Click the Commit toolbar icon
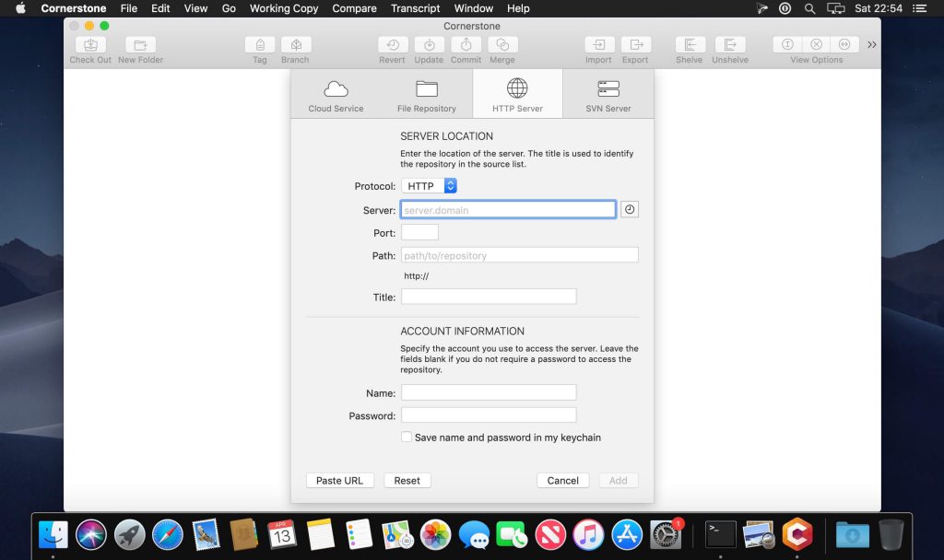 point(466,45)
